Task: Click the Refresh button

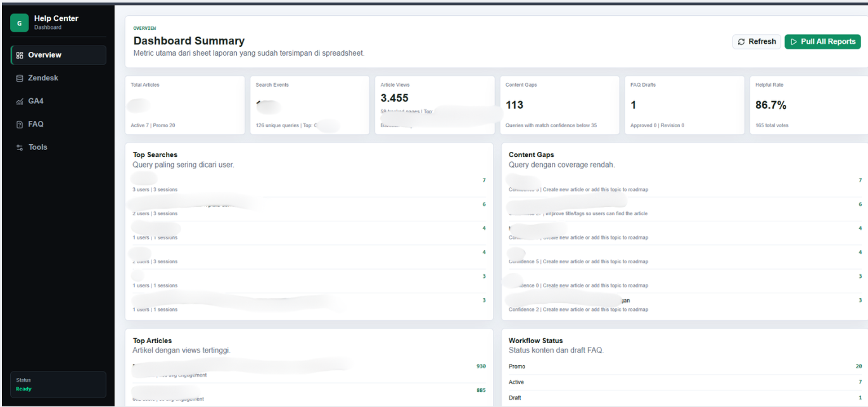Action: tap(756, 42)
